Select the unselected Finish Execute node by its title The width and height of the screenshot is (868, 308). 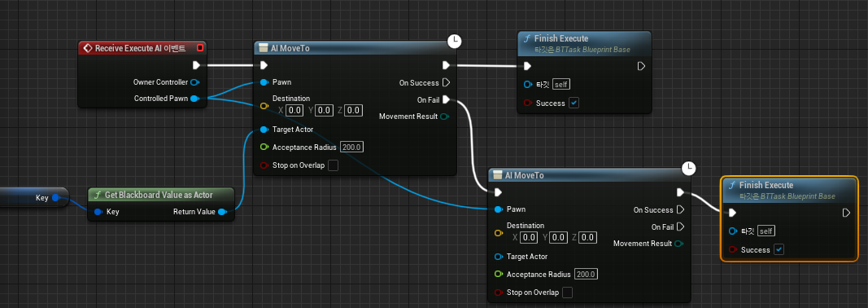pyautogui.click(x=561, y=38)
